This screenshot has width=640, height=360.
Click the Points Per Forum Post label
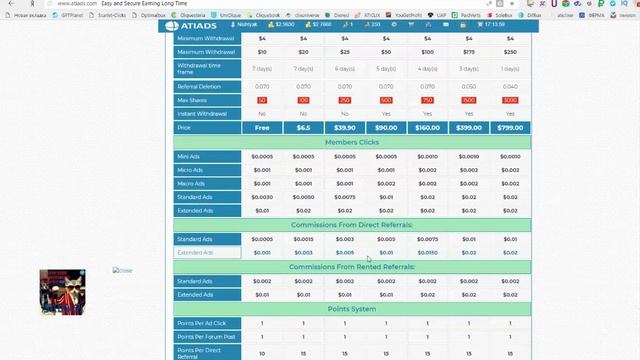(207, 337)
